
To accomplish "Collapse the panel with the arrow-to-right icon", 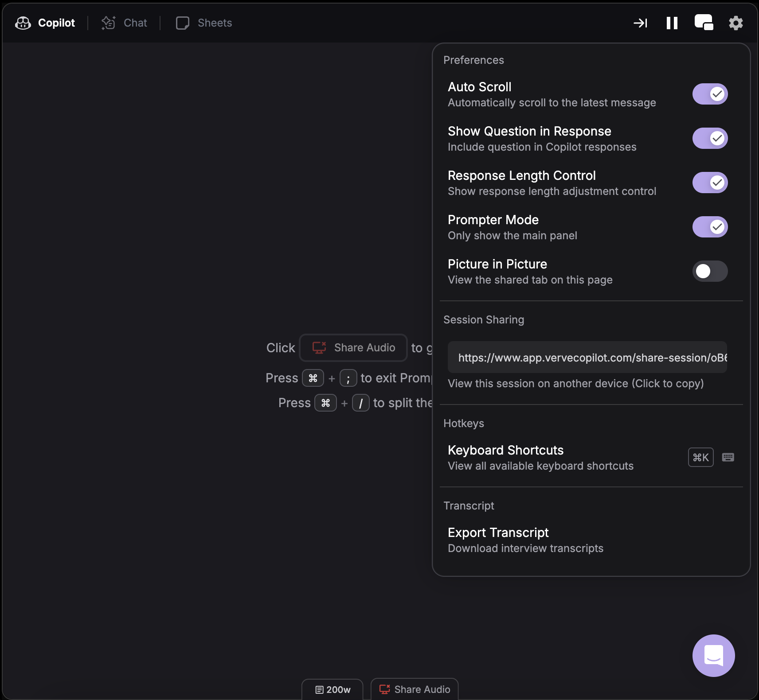I will pyautogui.click(x=640, y=23).
